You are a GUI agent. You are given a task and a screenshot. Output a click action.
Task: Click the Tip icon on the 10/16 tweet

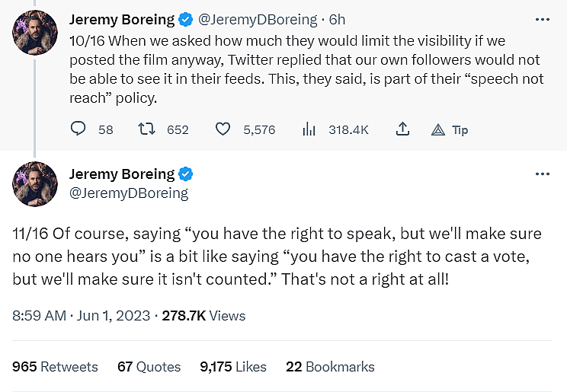438,129
